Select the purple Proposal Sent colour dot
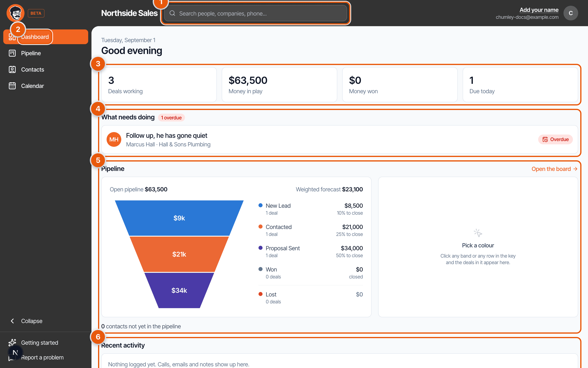The image size is (588, 368). [261, 248]
